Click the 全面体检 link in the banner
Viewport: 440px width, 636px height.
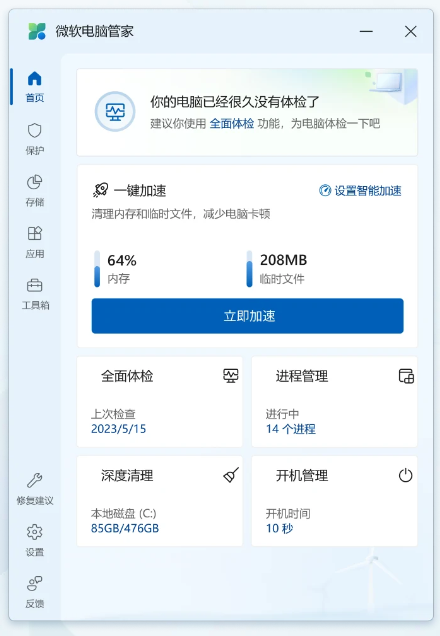tap(232, 123)
